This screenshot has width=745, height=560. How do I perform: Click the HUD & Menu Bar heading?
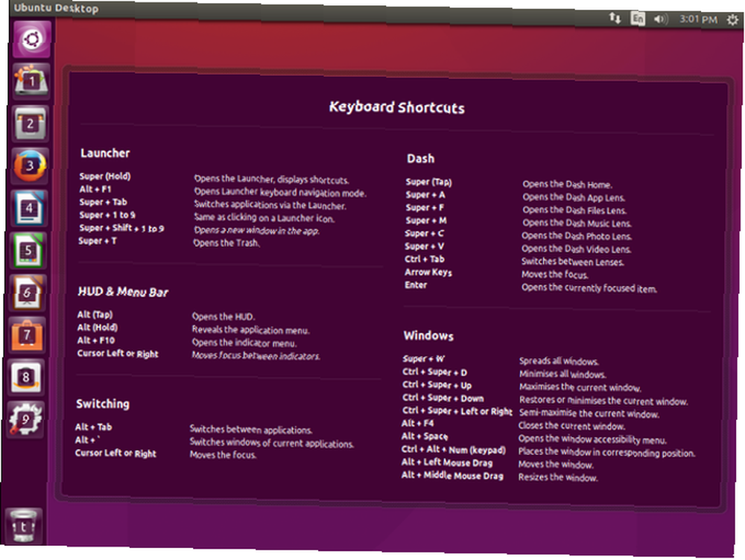point(123,292)
